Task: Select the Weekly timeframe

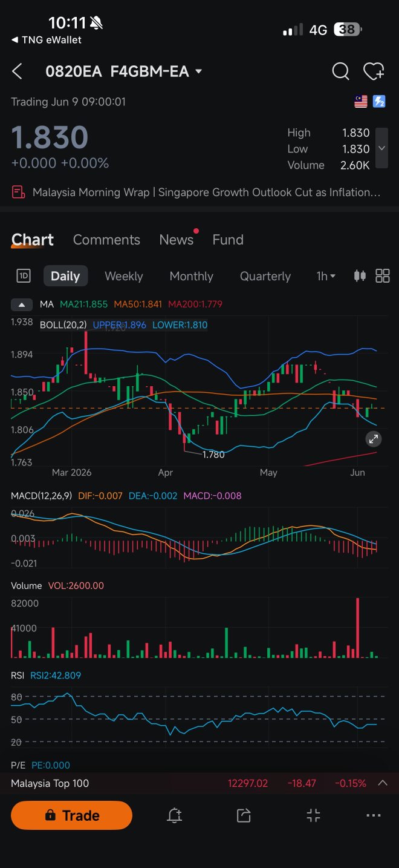Action: point(124,276)
